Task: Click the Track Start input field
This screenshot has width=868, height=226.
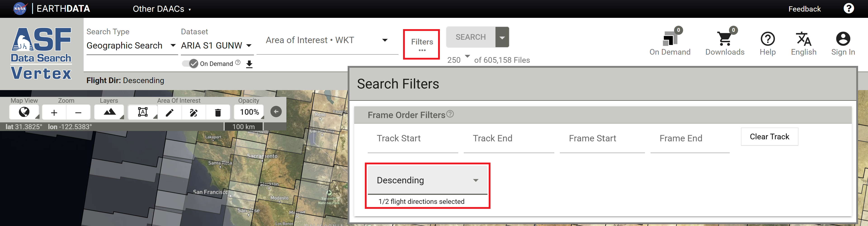Action: (x=413, y=139)
